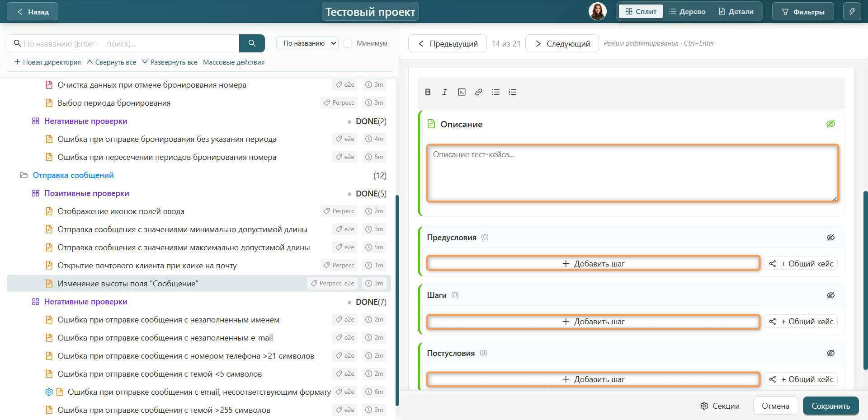The height and width of the screenshot is (420, 868).
Task: Add step in Шаги section
Action: pyautogui.click(x=593, y=322)
